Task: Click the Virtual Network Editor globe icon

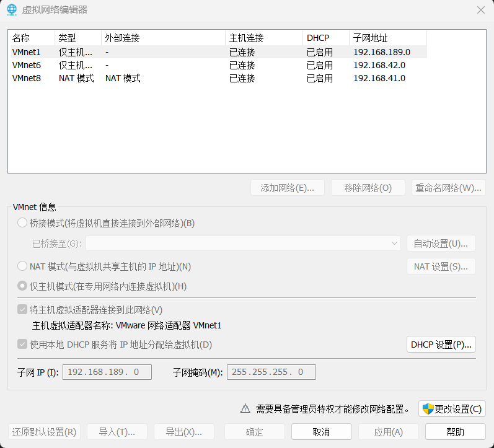Action: click(11, 9)
